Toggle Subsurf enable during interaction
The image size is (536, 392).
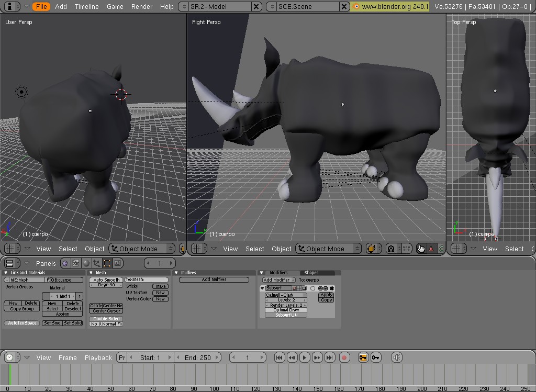coord(299,288)
